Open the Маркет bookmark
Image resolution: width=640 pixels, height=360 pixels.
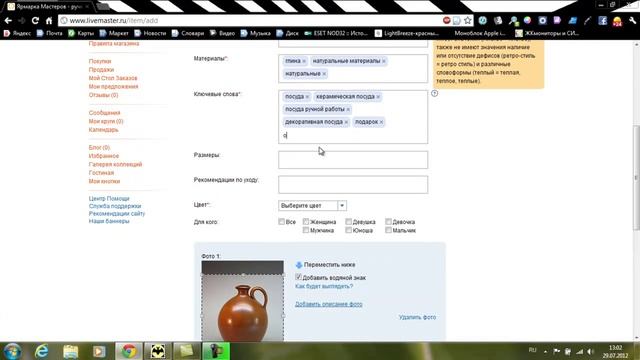tap(114, 33)
